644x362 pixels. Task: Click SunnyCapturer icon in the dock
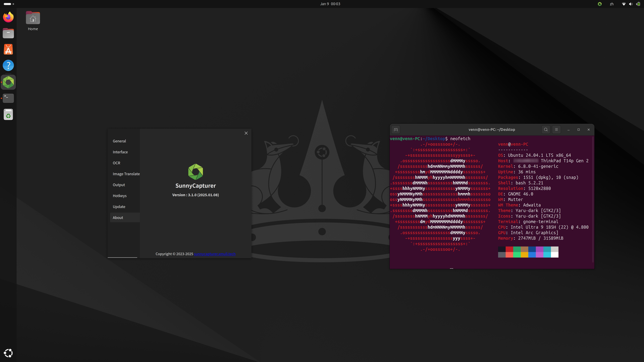(8, 82)
